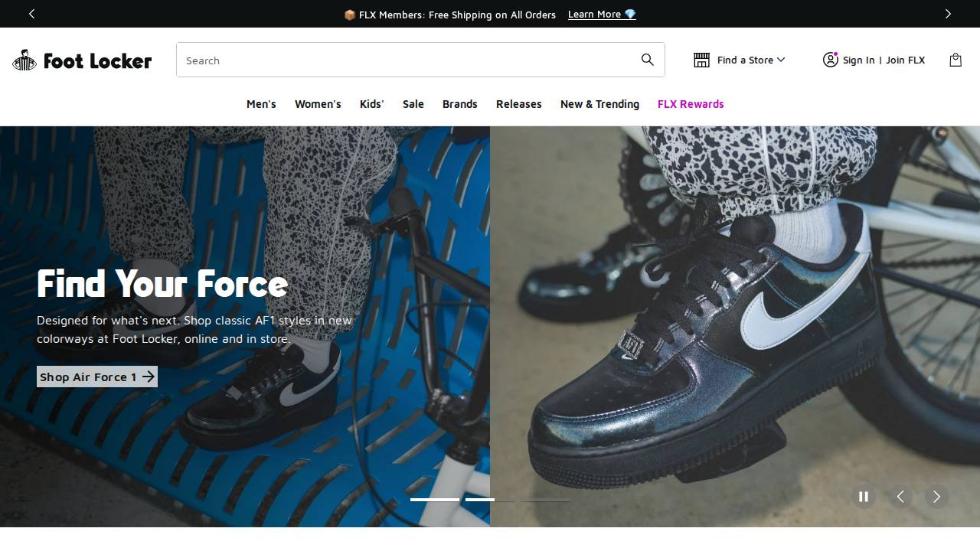
Task: Click the Shop Air Force 1 button
Action: pos(96,377)
